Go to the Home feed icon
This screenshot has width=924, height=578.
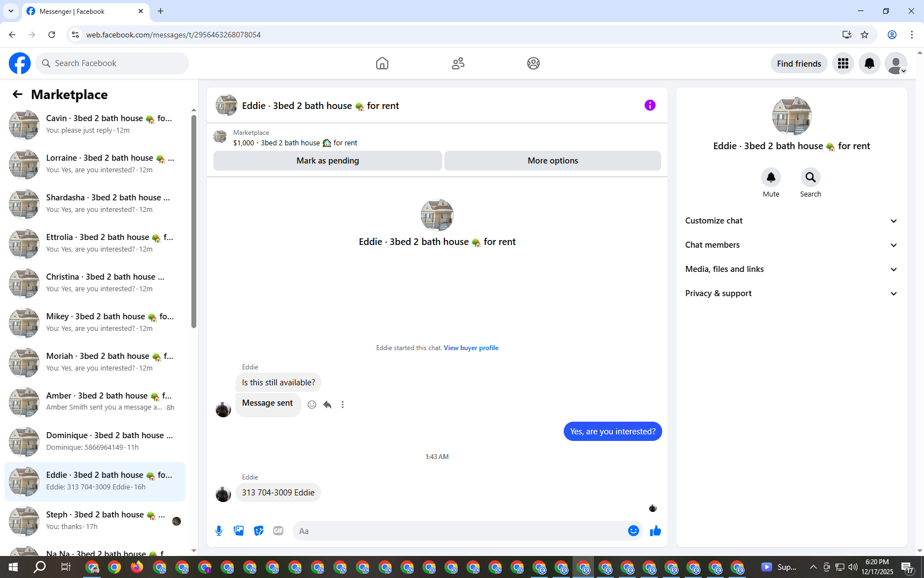point(382,63)
